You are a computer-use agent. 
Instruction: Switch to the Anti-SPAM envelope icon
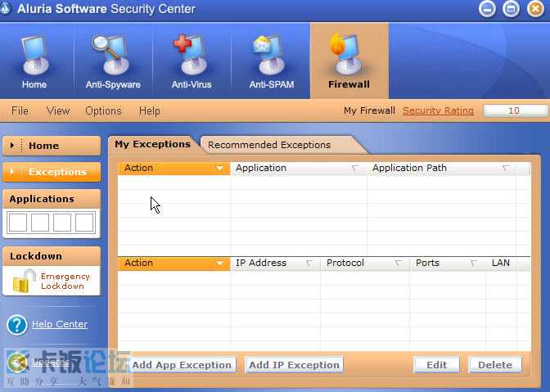(x=269, y=55)
